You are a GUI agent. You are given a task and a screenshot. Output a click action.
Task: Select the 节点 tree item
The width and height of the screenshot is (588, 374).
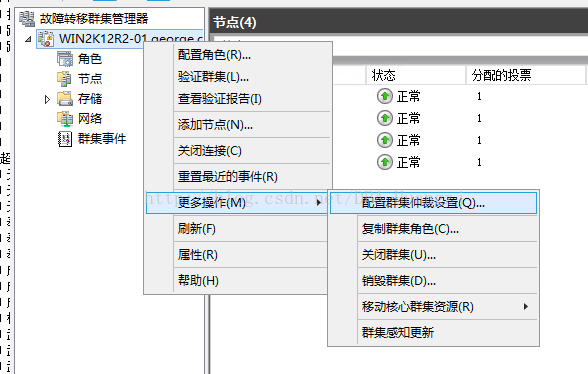coord(90,79)
